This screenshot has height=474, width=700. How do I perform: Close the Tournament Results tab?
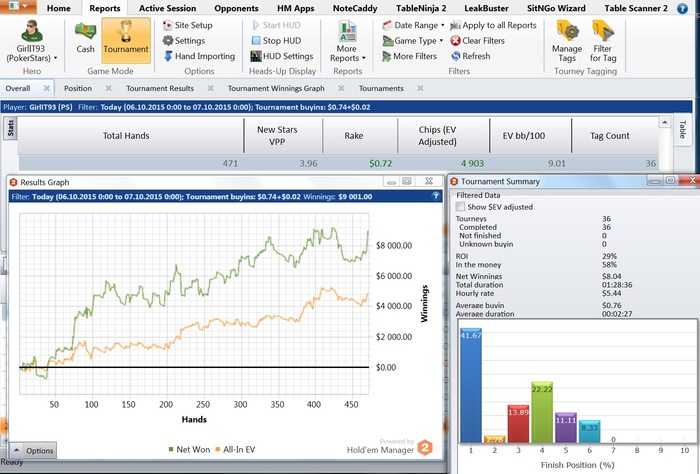[210, 88]
